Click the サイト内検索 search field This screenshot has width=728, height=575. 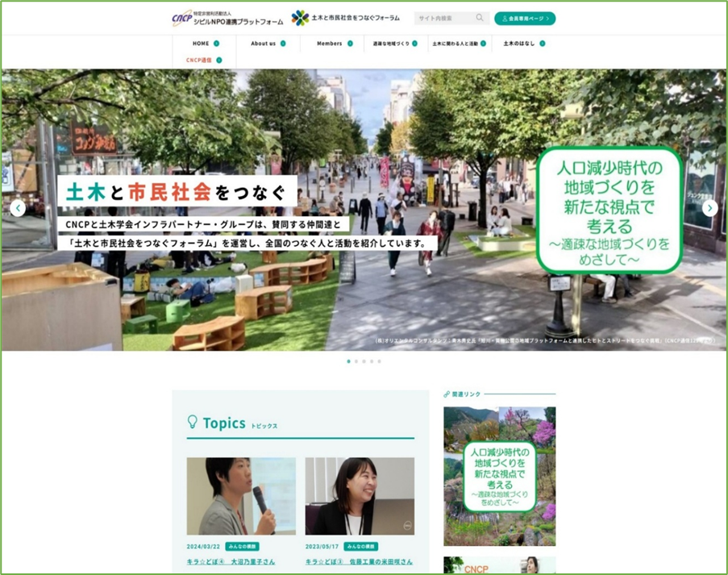(443, 18)
